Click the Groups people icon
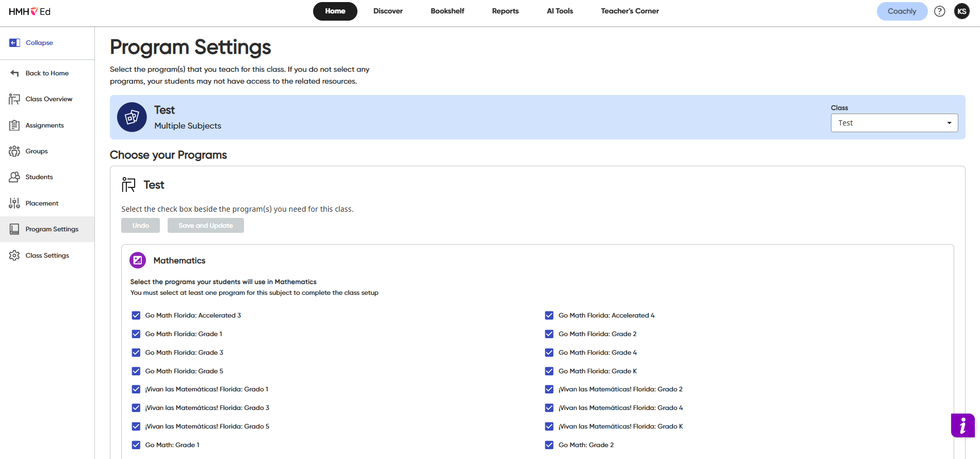The height and width of the screenshot is (459, 980). pos(14,151)
